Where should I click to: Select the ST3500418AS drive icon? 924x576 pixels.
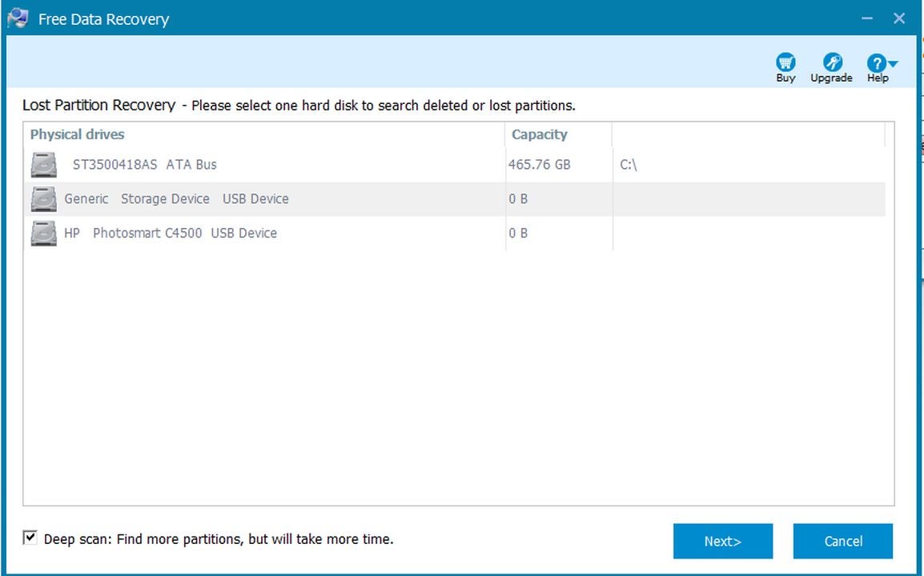click(x=43, y=165)
